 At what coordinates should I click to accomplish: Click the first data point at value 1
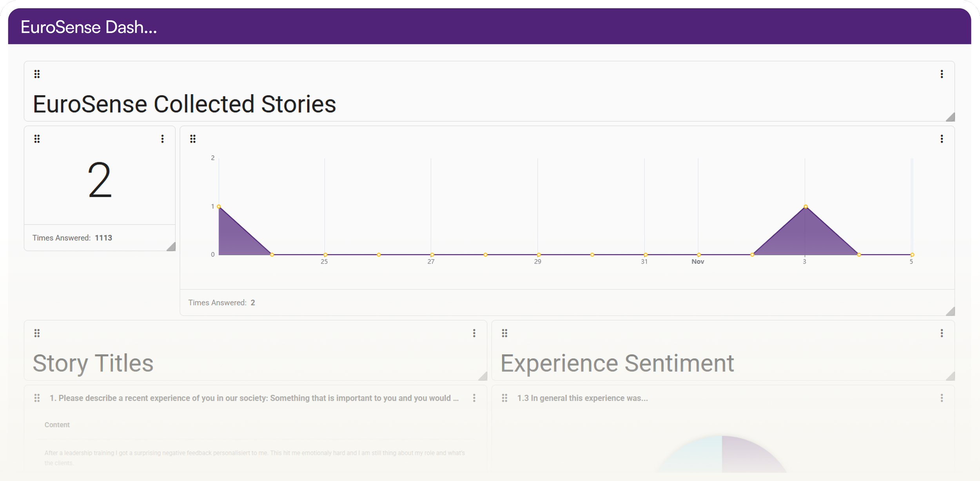click(219, 207)
